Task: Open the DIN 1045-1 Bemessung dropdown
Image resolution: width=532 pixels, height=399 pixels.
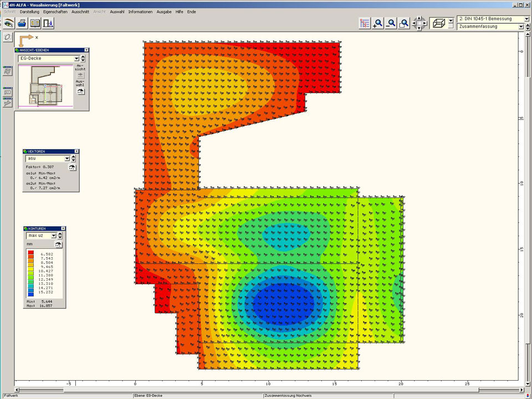Action: click(526, 19)
